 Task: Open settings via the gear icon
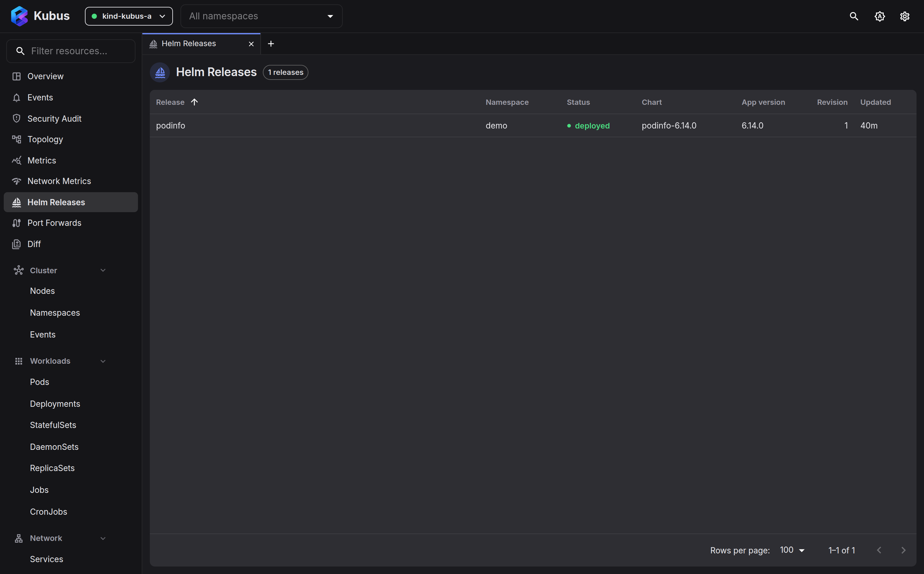coord(905,16)
